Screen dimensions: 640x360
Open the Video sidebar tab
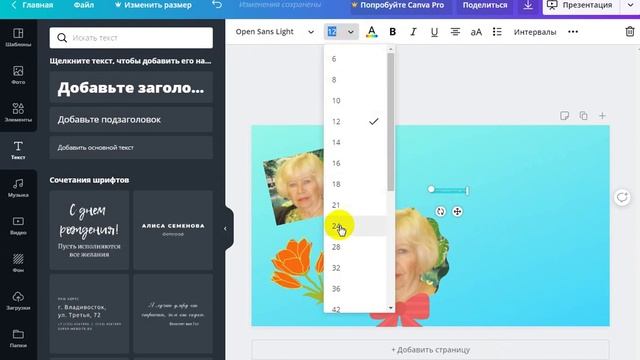(x=18, y=225)
